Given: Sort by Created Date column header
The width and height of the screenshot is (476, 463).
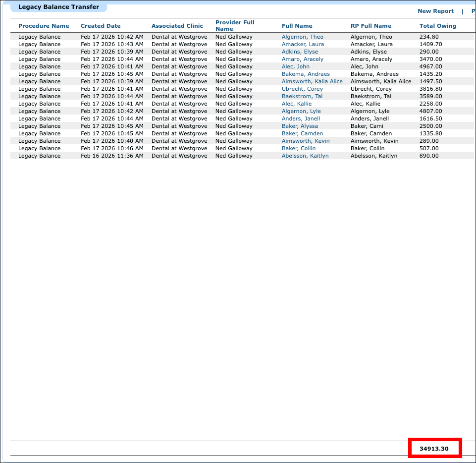Looking at the screenshot, I should pos(101,26).
